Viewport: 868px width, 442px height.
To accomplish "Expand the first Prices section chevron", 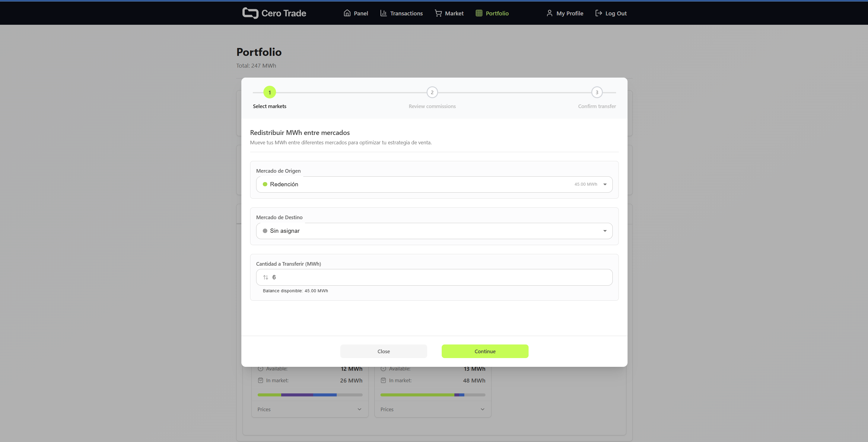I will coord(359,409).
